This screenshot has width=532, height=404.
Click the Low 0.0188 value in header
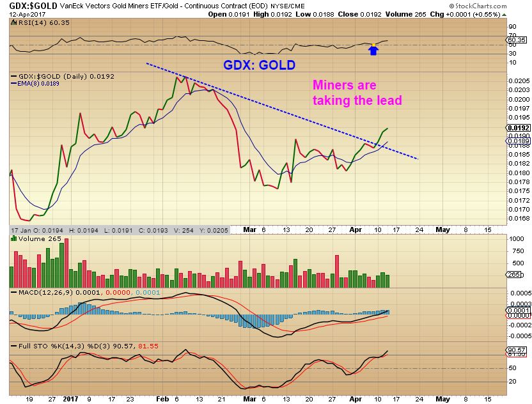click(315, 14)
